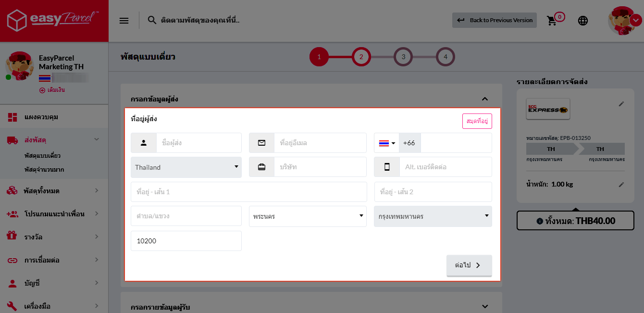Click Back to Previous Version button
Viewport: 644px width, 313px height.
[x=495, y=20]
